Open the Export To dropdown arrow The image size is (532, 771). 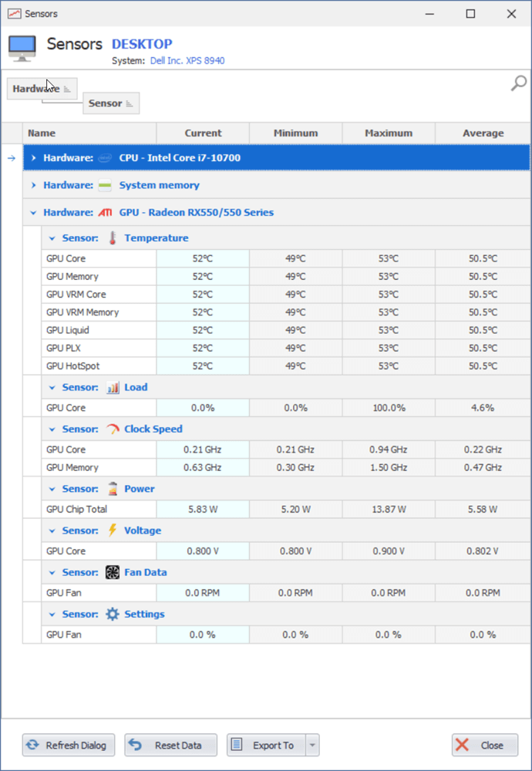tap(312, 746)
